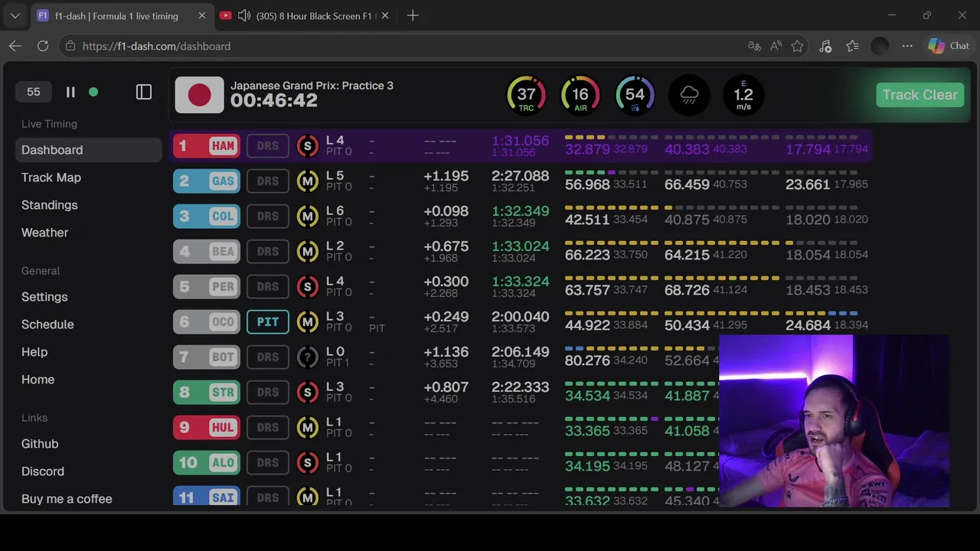Viewport: 980px width, 551px height.
Task: Go to Home link
Action: [x=38, y=380]
